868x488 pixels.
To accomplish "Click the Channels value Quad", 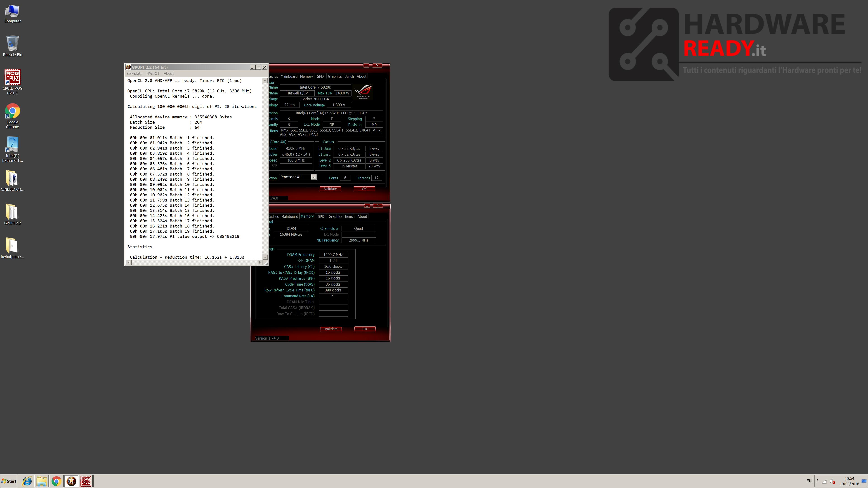I will [359, 228].
